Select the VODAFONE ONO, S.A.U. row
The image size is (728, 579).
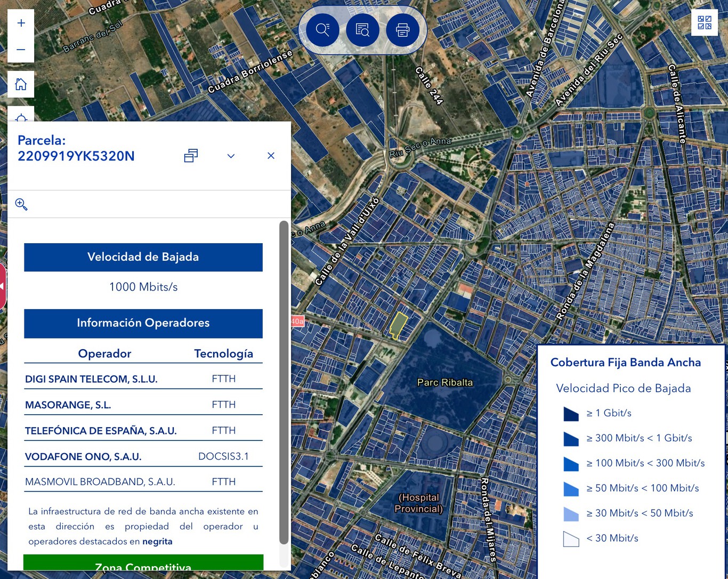point(143,456)
